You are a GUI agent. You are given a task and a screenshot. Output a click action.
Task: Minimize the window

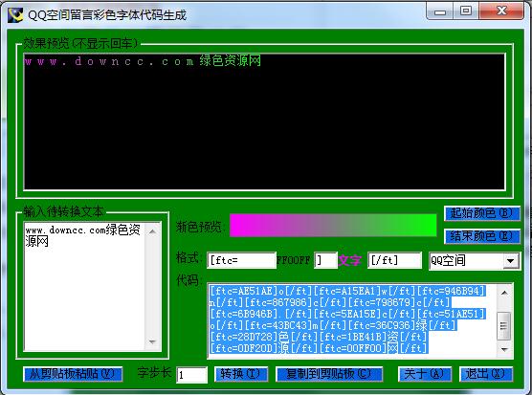point(440,12)
